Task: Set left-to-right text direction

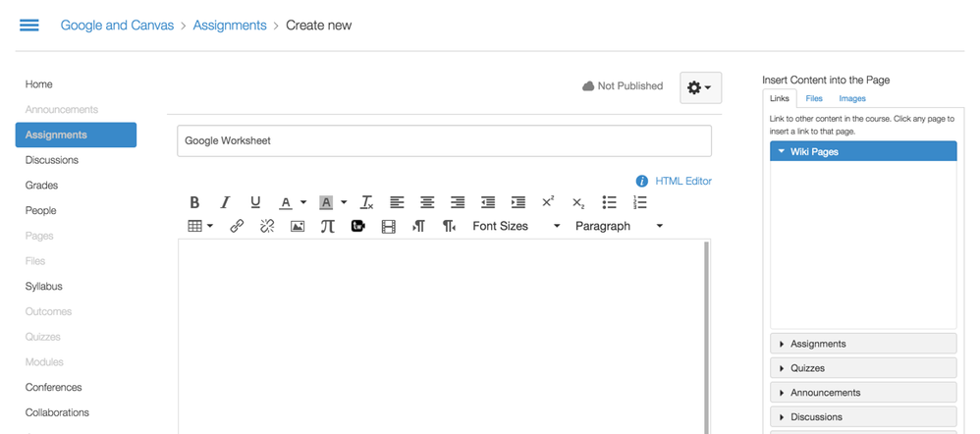Action: (418, 226)
